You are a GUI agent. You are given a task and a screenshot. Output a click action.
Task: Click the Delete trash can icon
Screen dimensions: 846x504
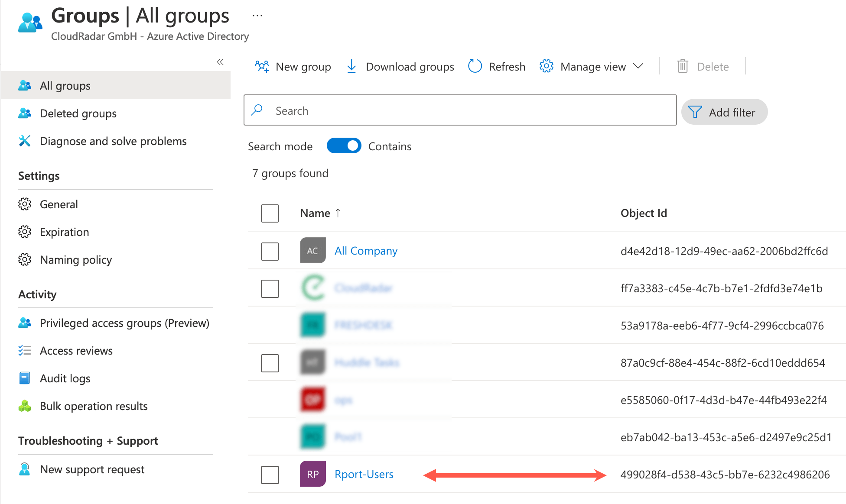point(683,66)
